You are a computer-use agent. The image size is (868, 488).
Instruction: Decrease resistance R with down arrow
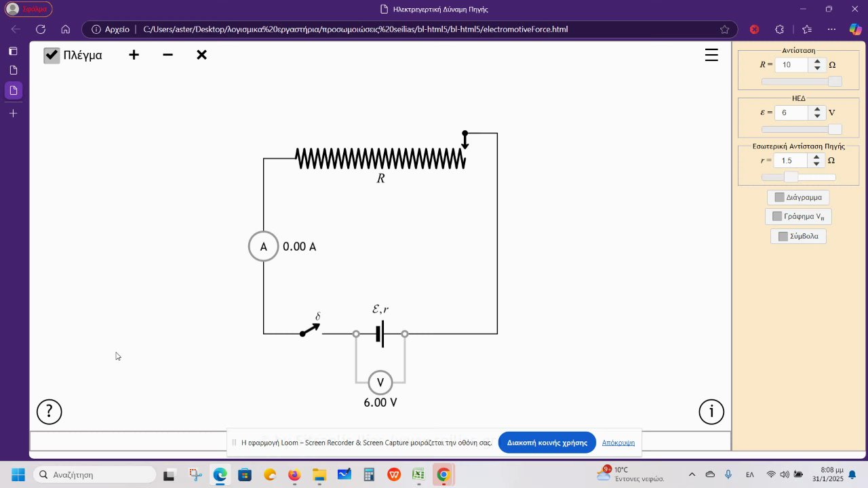817,68
